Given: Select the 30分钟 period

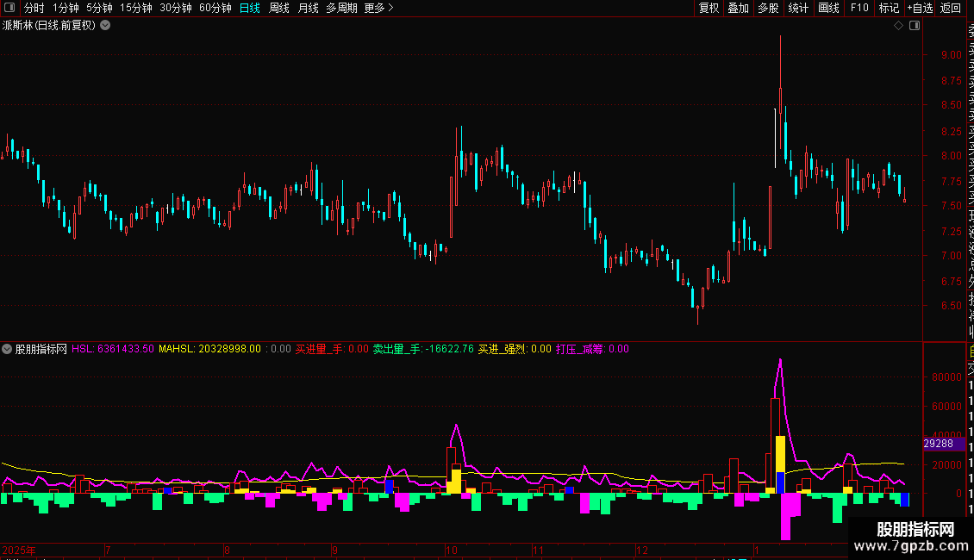Looking at the screenshot, I should [176, 8].
